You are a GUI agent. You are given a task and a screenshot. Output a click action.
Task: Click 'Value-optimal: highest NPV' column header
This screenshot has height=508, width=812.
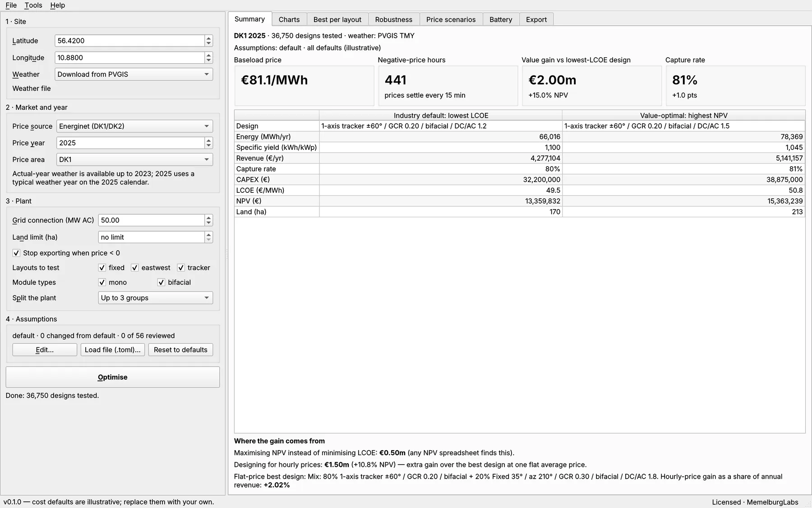tap(683, 116)
